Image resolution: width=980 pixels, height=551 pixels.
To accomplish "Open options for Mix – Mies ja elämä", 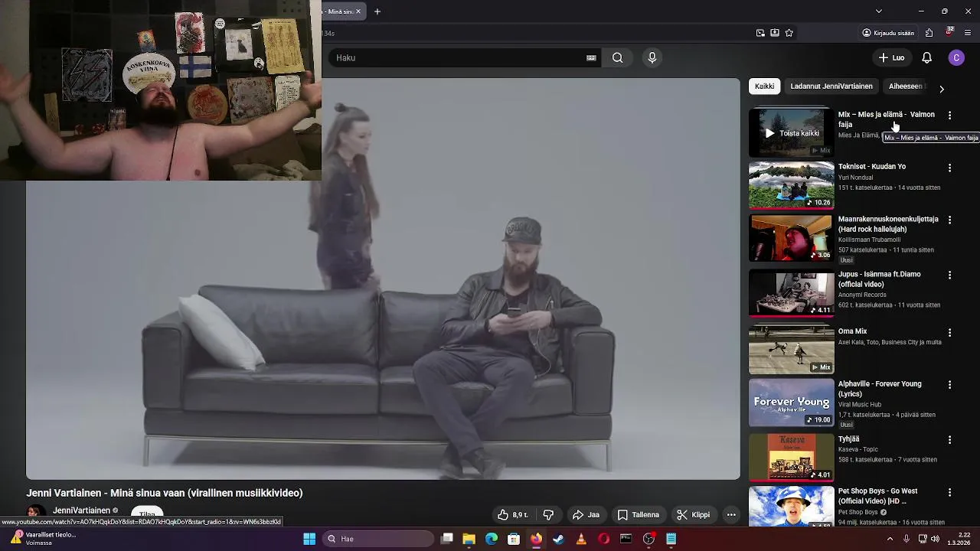I will click(x=949, y=116).
